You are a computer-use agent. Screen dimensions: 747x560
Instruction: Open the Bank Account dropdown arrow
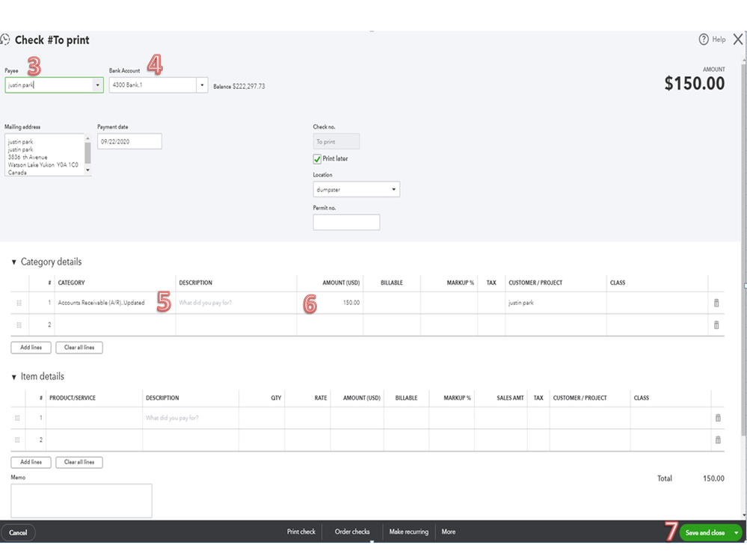(x=202, y=85)
